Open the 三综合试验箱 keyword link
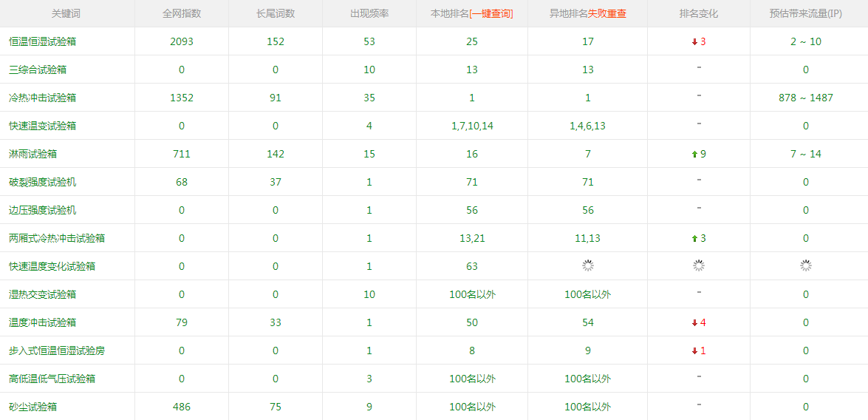The image size is (868, 420). point(38,70)
